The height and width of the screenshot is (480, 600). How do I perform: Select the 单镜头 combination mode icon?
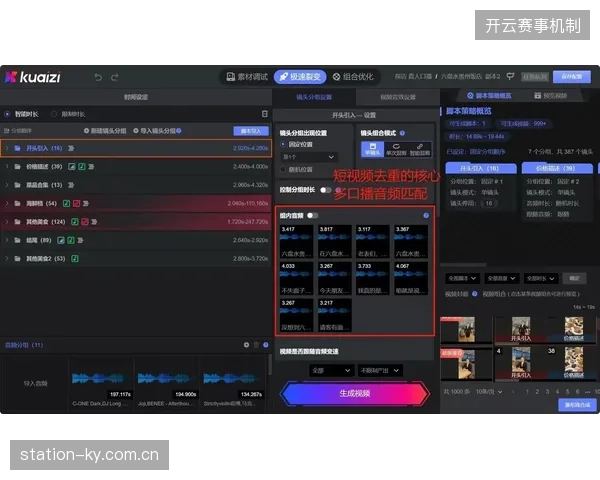(372, 149)
